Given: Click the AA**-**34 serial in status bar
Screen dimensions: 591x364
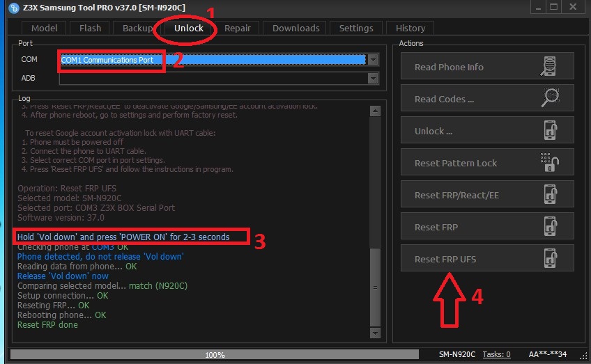Looking at the screenshot, I should pyautogui.click(x=547, y=354).
